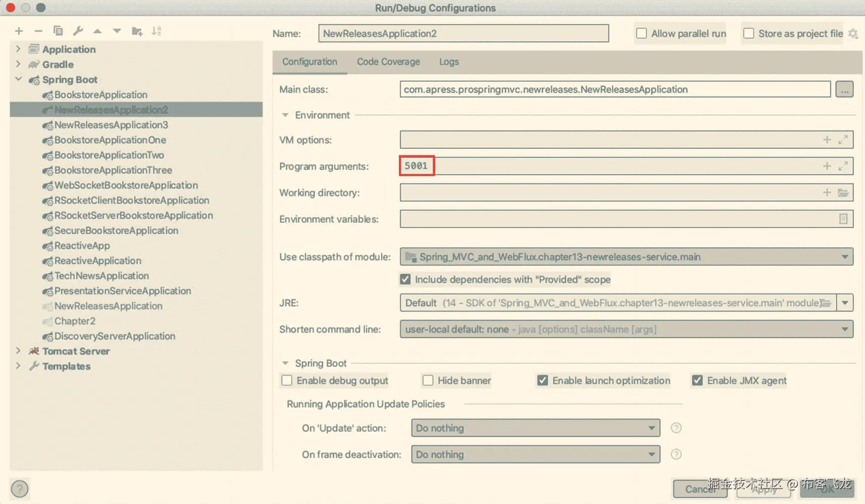This screenshot has width=865, height=504.
Task: Remove the selected run configuration
Action: coord(38,31)
